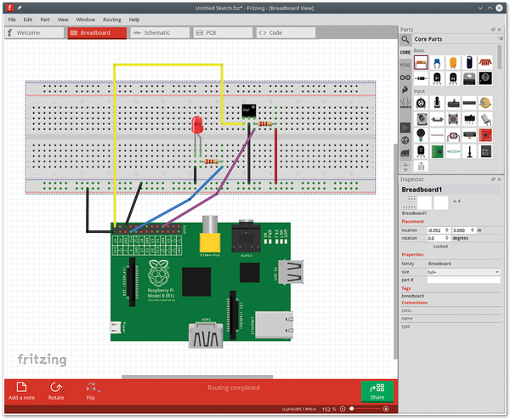Click the zoom slider handle
This screenshot has height=420, width=510.
point(352,409)
